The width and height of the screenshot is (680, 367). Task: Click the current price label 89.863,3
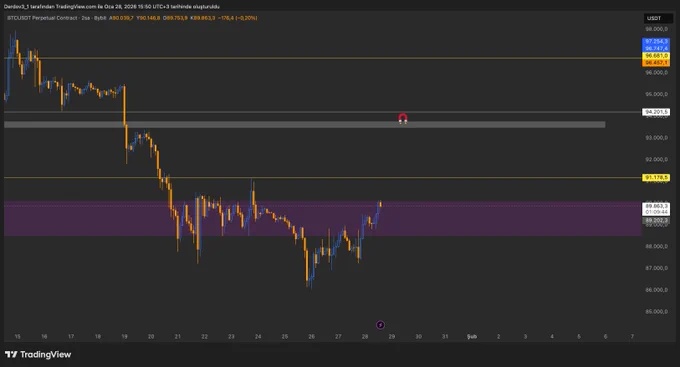[x=656, y=209]
